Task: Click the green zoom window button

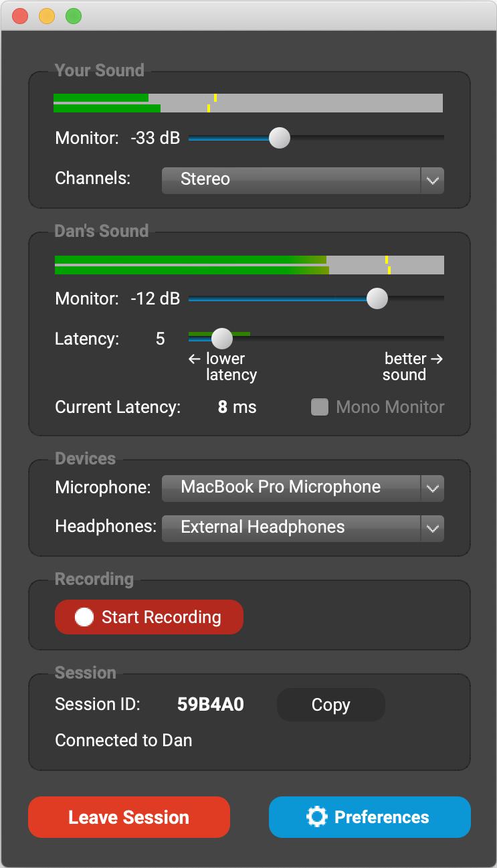Action: [74, 16]
